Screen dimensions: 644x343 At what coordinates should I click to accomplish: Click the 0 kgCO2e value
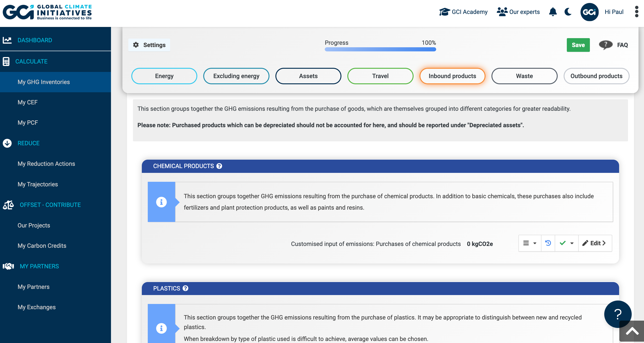click(x=480, y=244)
